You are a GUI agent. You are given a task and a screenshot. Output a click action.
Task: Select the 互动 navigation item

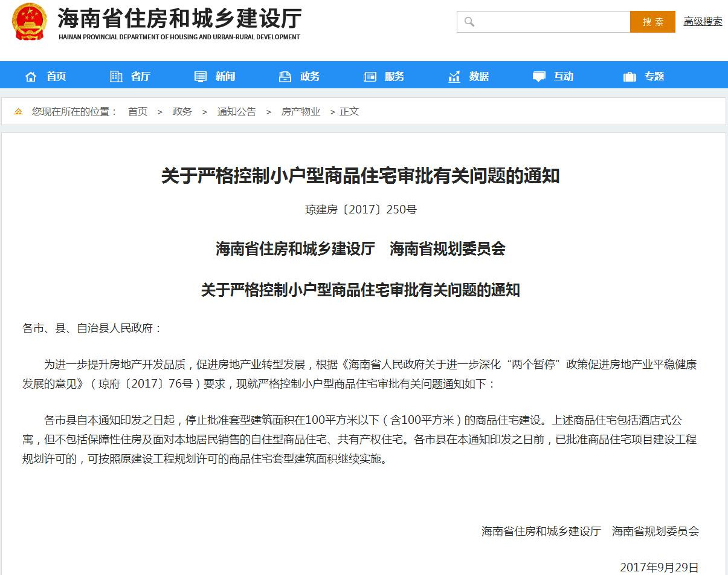coord(564,77)
